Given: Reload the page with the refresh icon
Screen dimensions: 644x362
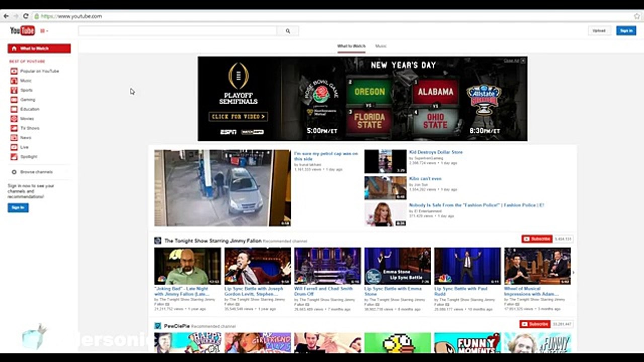Looking at the screenshot, I should 26,16.
